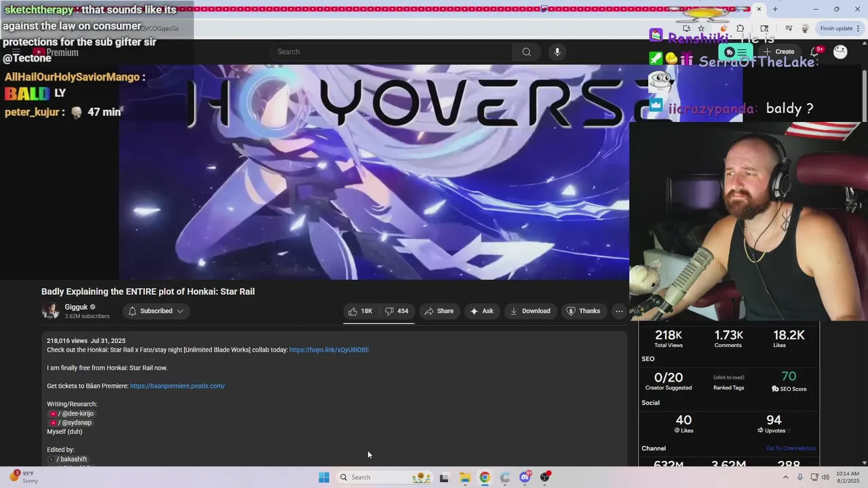Open OBS Studio from the taskbar

[x=545, y=477]
